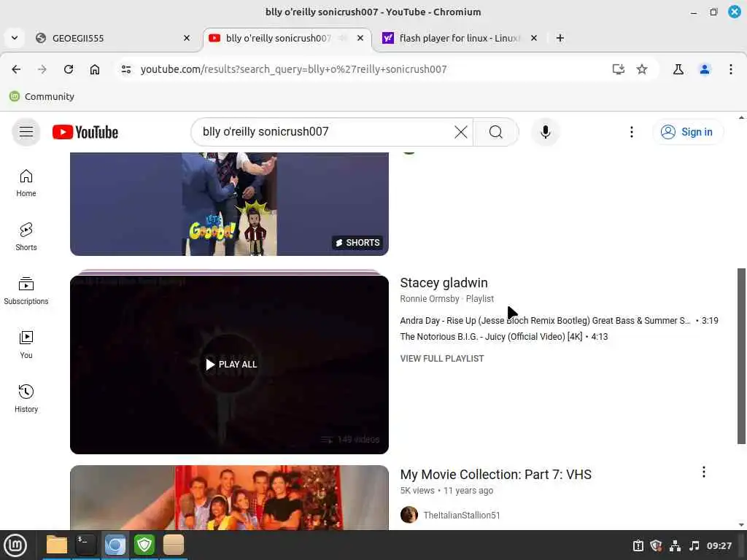Select the blly o'reilly sonicrush007 tab
This screenshot has height=560, width=747.
[x=287, y=38]
